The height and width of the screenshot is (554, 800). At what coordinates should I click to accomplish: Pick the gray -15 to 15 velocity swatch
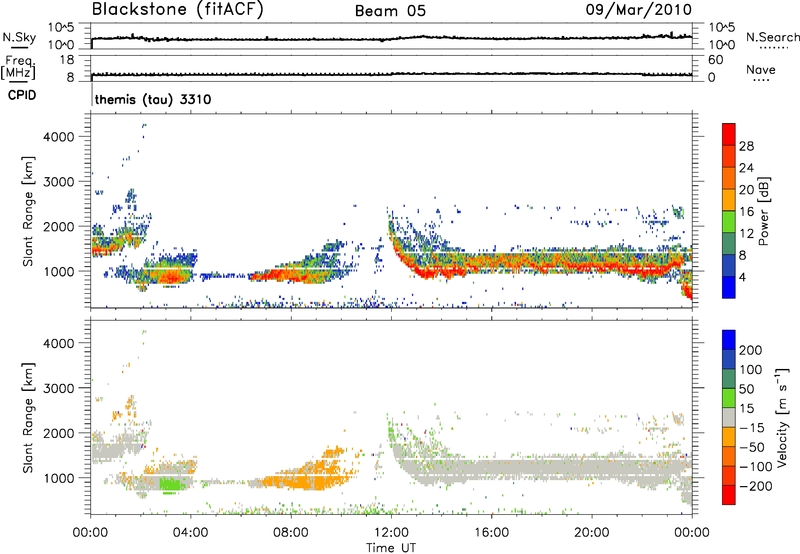(x=729, y=417)
